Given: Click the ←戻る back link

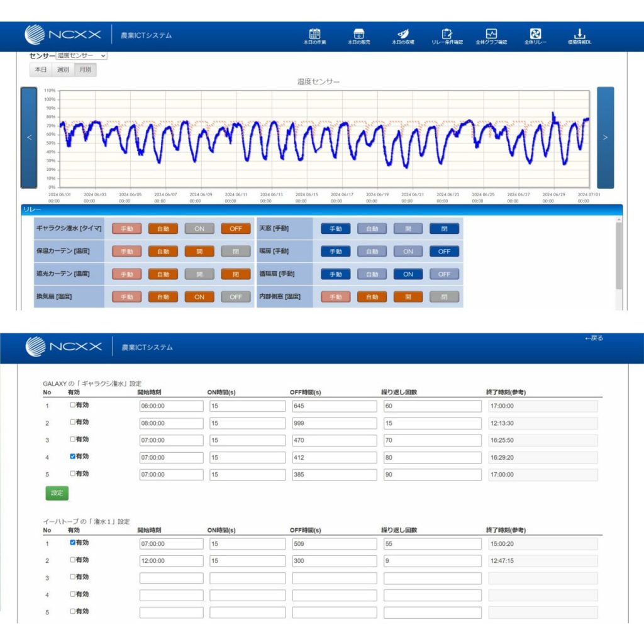Looking at the screenshot, I should click(x=594, y=338).
